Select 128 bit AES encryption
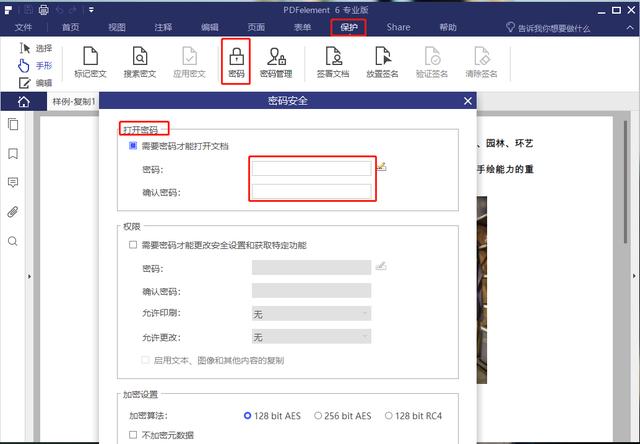The height and width of the screenshot is (444, 640). pos(247,416)
